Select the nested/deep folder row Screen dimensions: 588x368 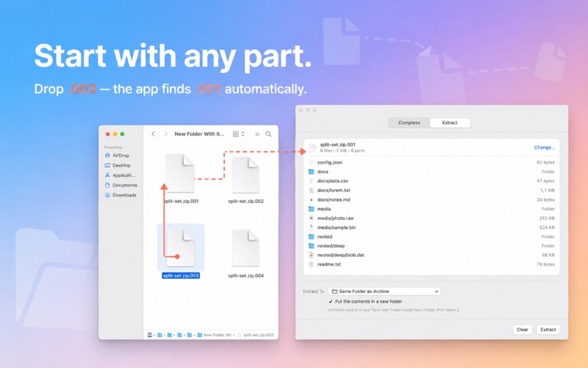[431, 246]
